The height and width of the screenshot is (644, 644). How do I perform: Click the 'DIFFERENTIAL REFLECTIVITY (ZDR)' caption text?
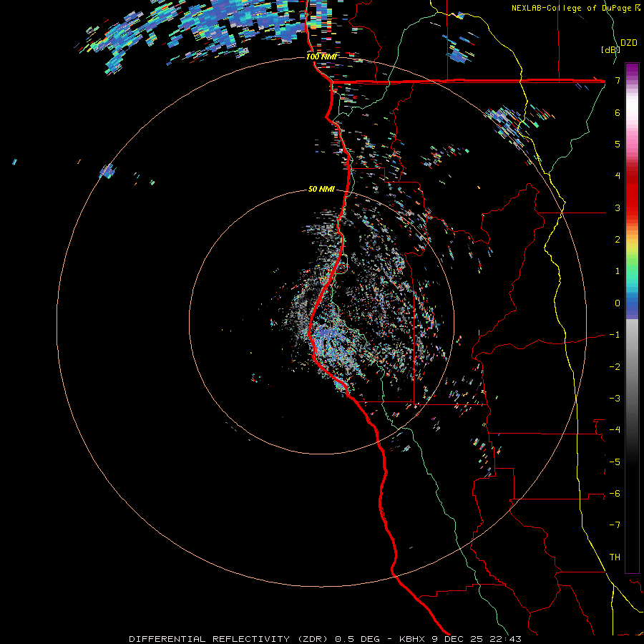(x=229, y=639)
